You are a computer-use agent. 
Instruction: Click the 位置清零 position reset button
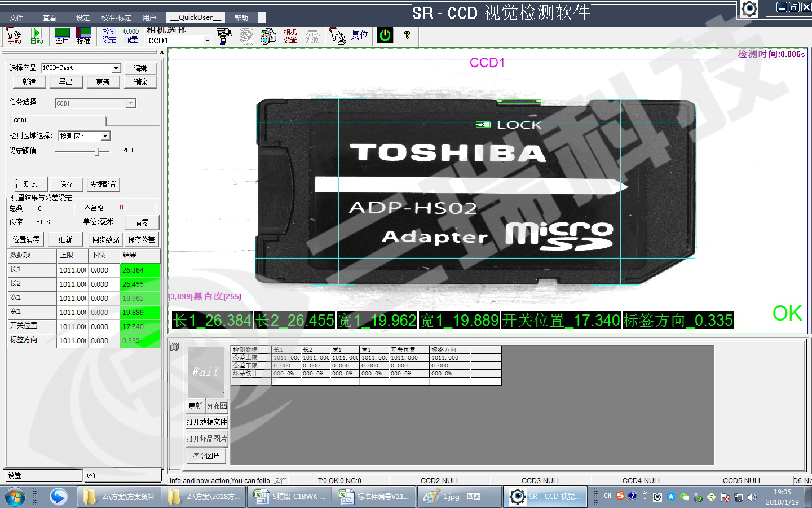(x=26, y=239)
